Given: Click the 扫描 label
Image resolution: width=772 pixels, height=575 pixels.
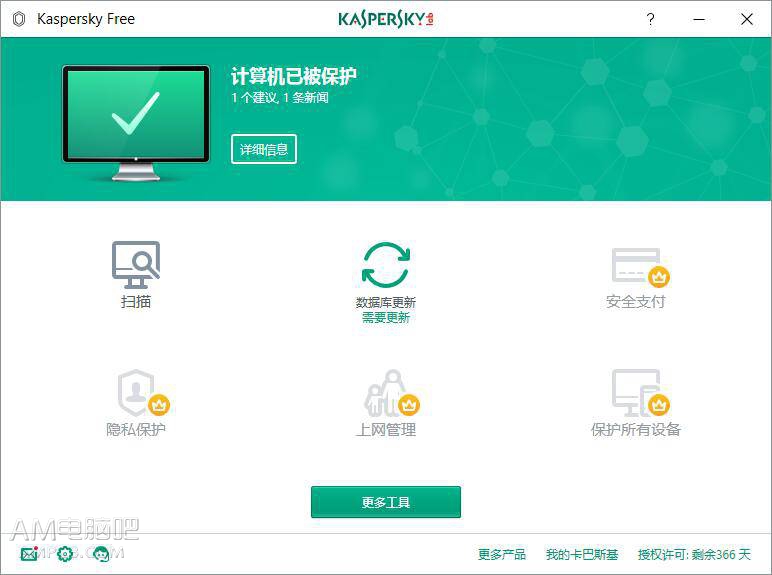Looking at the screenshot, I should tap(136, 301).
